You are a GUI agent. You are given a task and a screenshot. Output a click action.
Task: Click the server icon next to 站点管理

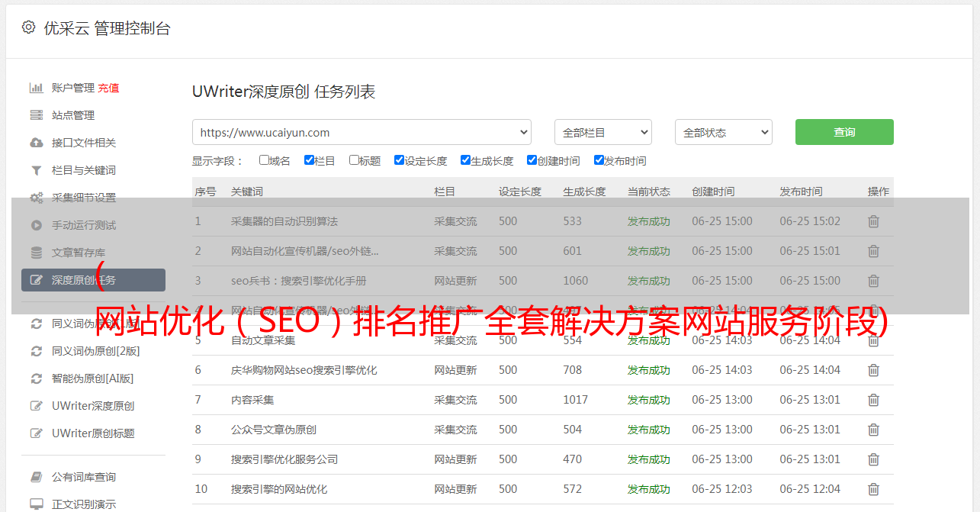(36, 115)
